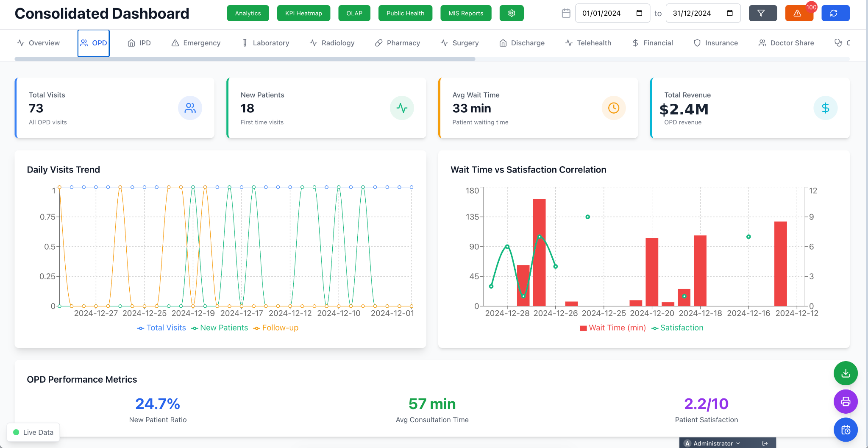
Task: Switch to the Overview tab
Action: (x=38, y=43)
